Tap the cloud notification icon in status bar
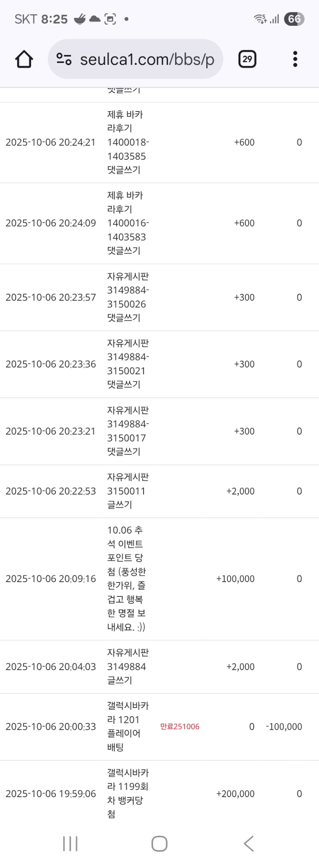The height and width of the screenshot is (868, 319). click(x=95, y=19)
